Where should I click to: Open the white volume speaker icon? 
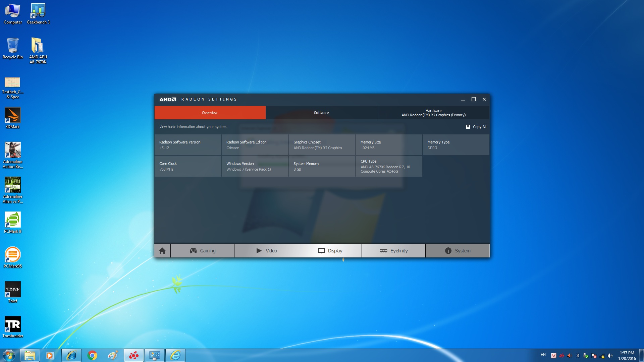[x=610, y=356]
